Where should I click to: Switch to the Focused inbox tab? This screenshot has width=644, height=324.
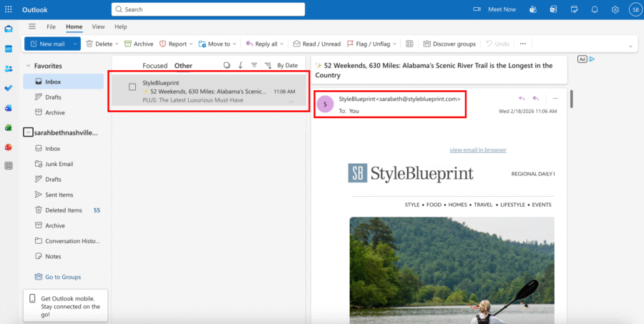point(155,66)
